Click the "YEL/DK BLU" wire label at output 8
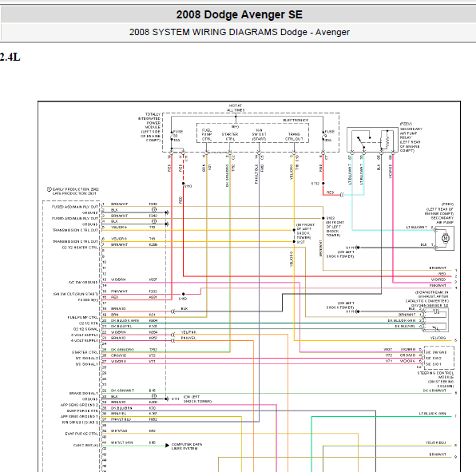The width and height of the screenshot is (476, 472). click(x=435, y=442)
